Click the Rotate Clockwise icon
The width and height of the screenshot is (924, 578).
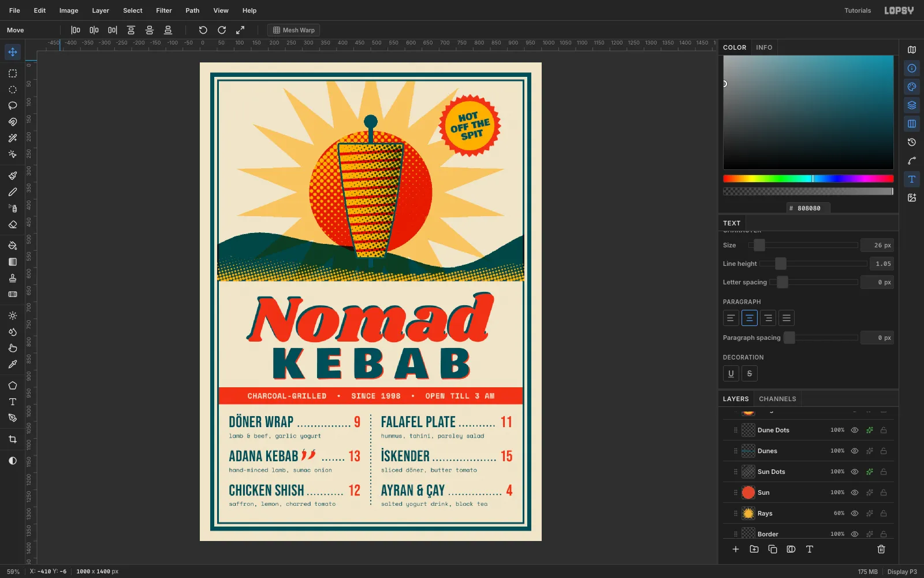click(222, 30)
